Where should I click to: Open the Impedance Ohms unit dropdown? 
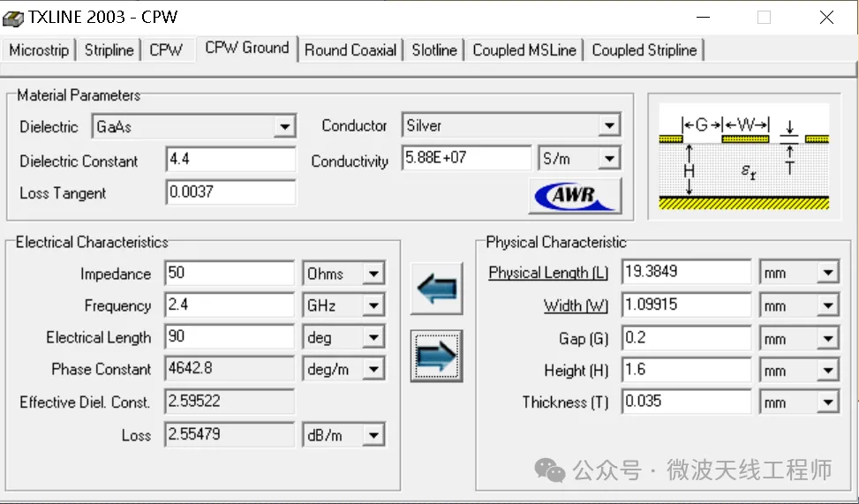click(x=373, y=274)
